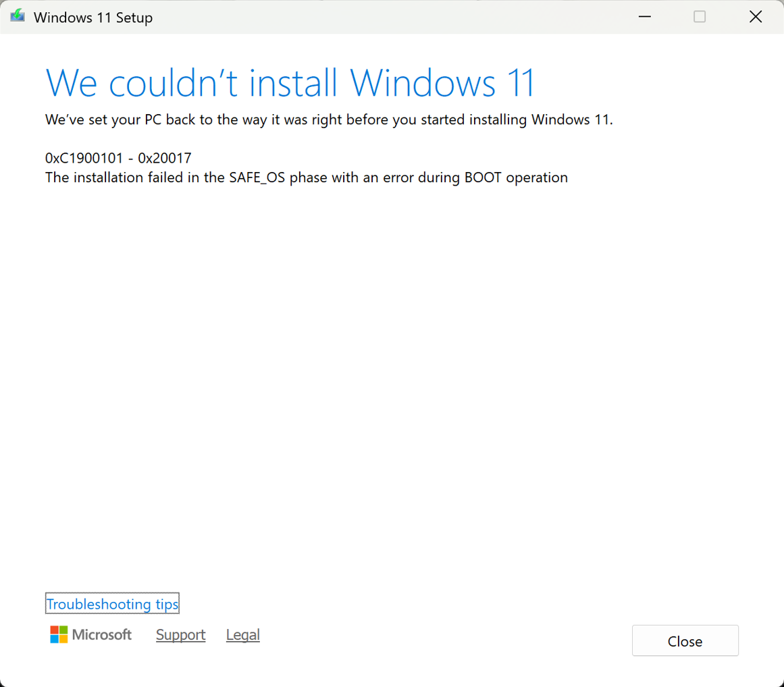Open the Troubleshooting tips link
The width and height of the screenshot is (784, 687).
tap(112, 604)
